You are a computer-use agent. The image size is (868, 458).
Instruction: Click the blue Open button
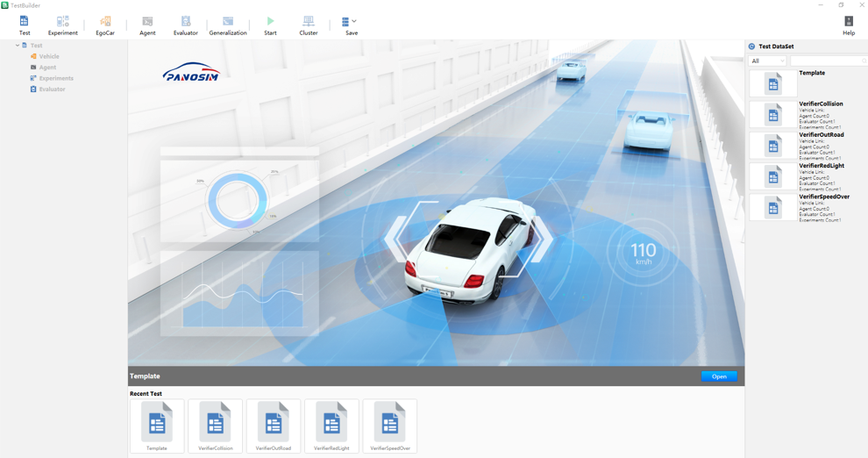point(718,376)
